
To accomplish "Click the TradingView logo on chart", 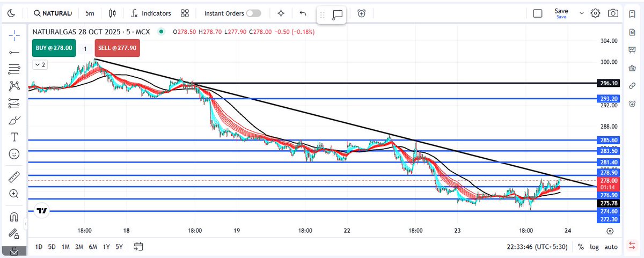I will pos(42,211).
